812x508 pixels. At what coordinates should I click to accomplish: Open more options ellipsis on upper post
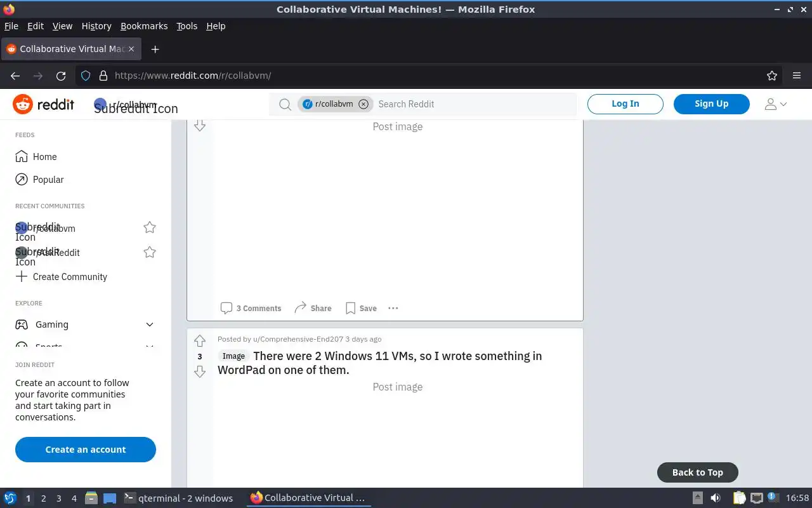(393, 308)
